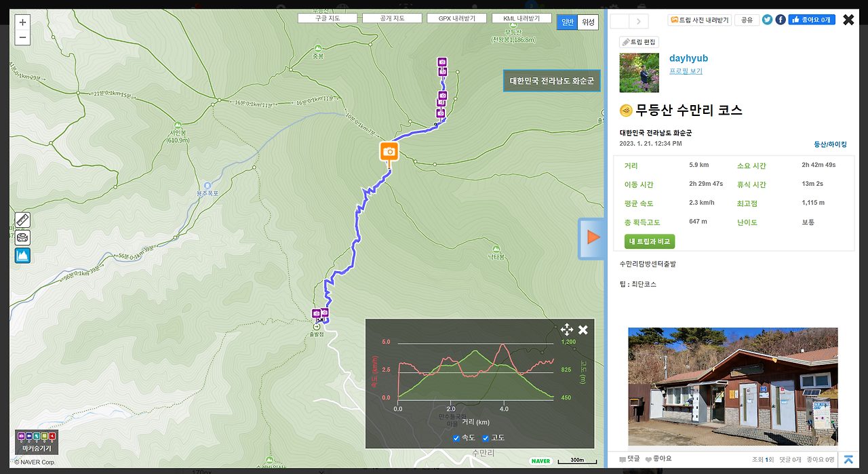Click the 5.9 km distance value

coord(698,165)
